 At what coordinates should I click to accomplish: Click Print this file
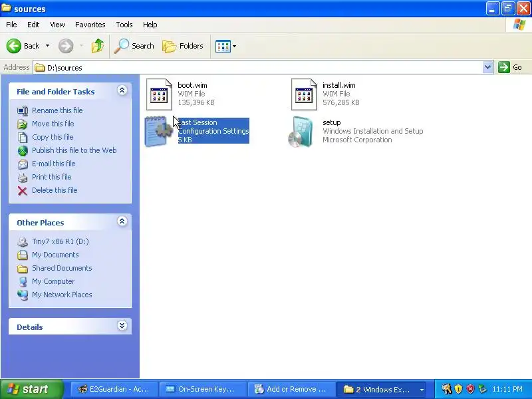(52, 177)
